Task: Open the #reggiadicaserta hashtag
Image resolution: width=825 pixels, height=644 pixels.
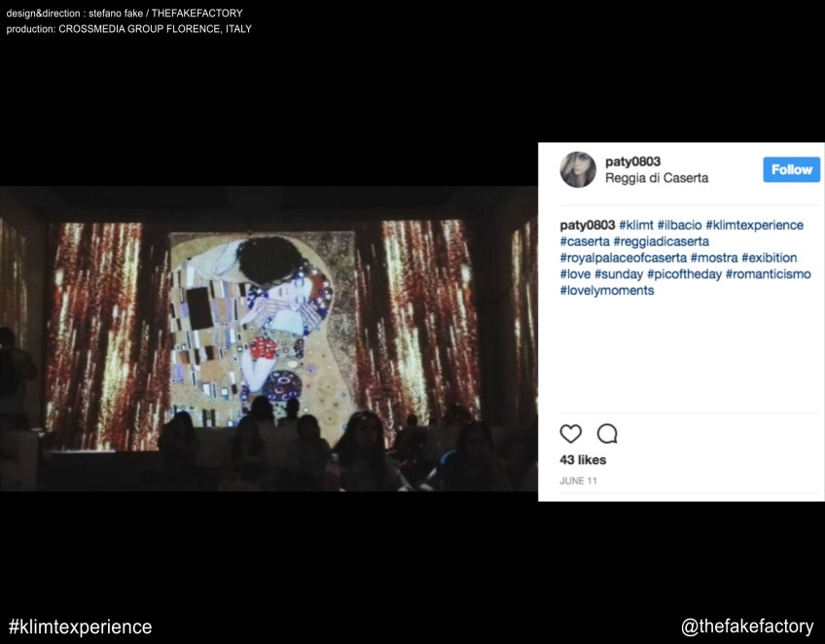Action: click(662, 241)
